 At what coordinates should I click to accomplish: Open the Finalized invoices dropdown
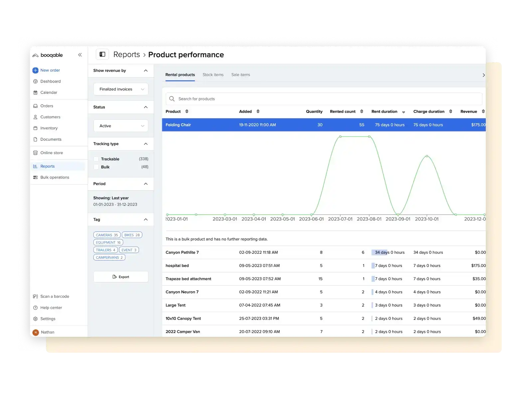121,89
